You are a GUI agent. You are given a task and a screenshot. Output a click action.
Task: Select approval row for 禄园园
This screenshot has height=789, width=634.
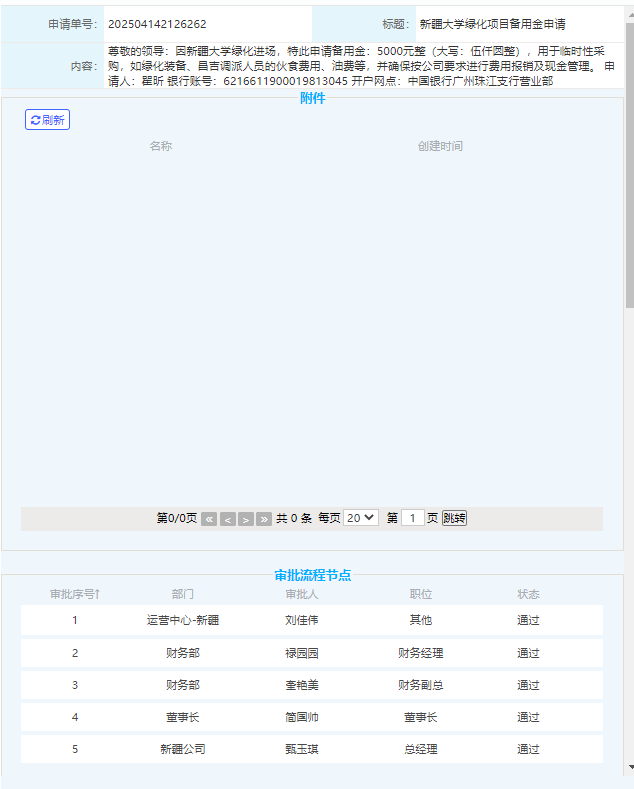coord(301,653)
